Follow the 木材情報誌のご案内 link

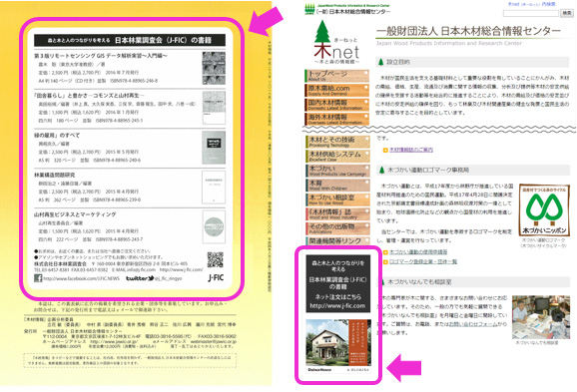411,150
